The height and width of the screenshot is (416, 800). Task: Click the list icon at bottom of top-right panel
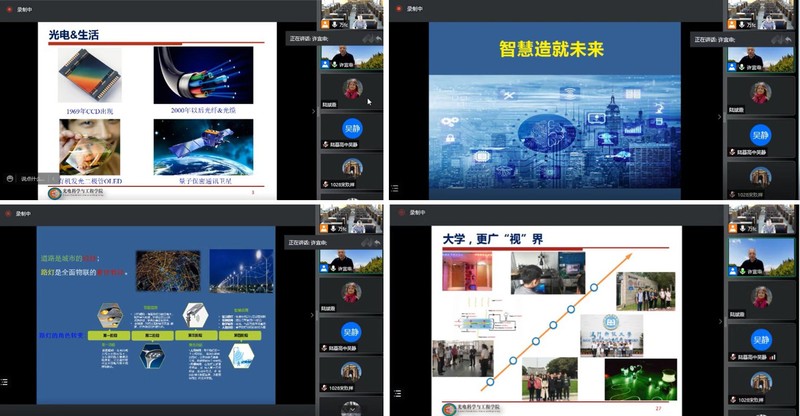pos(394,187)
